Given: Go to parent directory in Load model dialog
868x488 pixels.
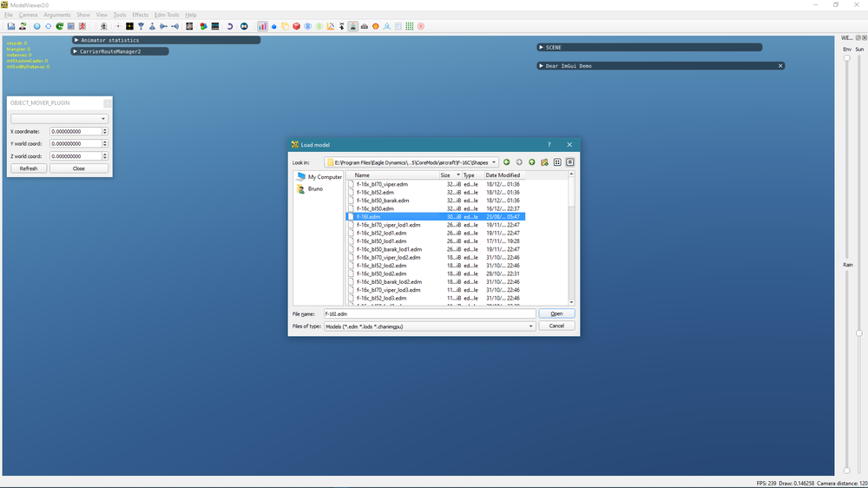Looking at the screenshot, I should click(532, 162).
